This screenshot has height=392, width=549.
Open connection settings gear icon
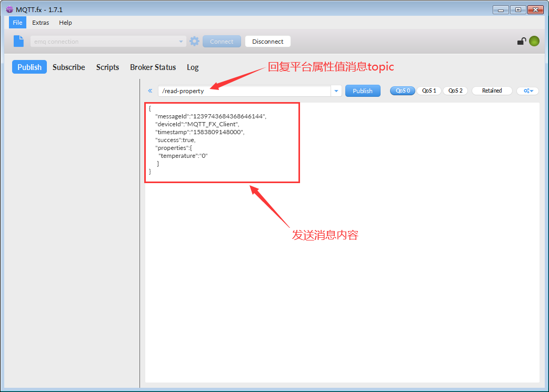194,42
